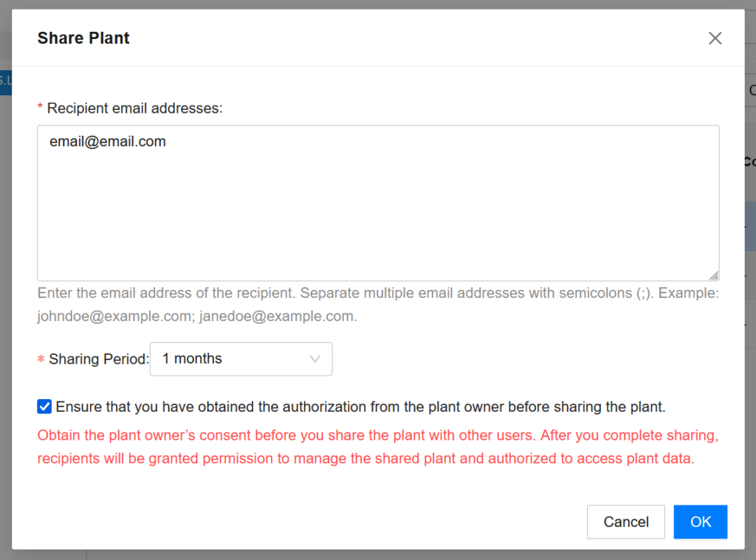
Task: Click the authorization checkbox label text
Action: (x=360, y=407)
